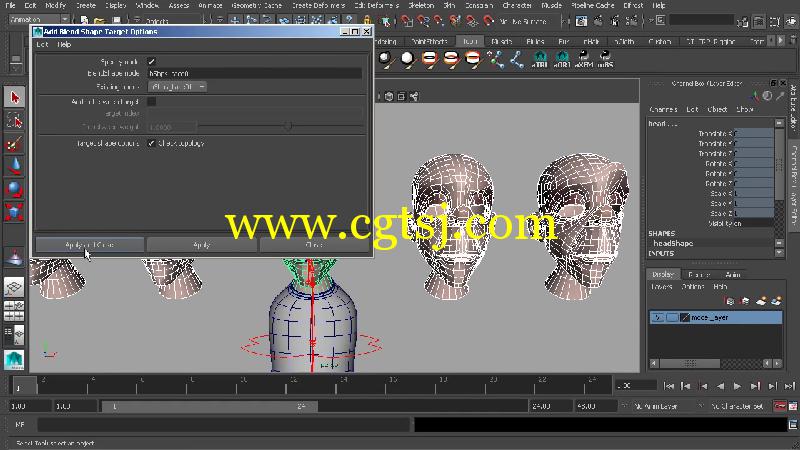This screenshot has width=800, height=450.
Task: Select the Soft Modification tool
Action: coord(14,257)
